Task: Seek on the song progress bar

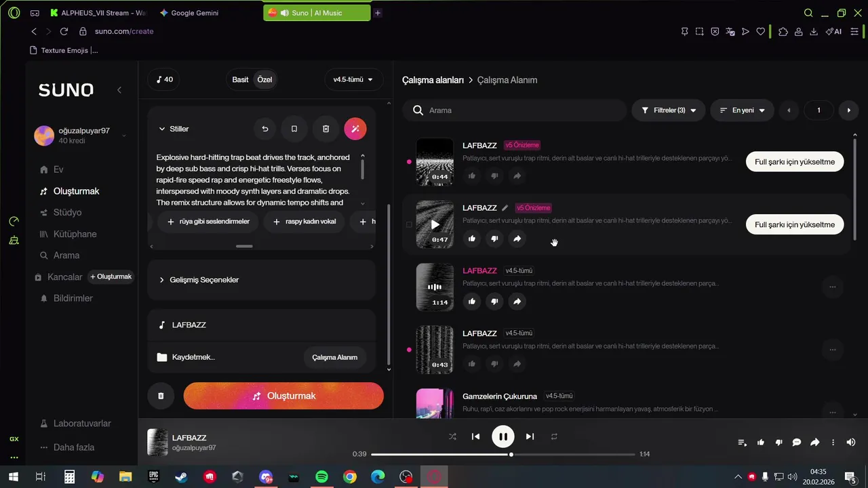Action: pos(503,454)
